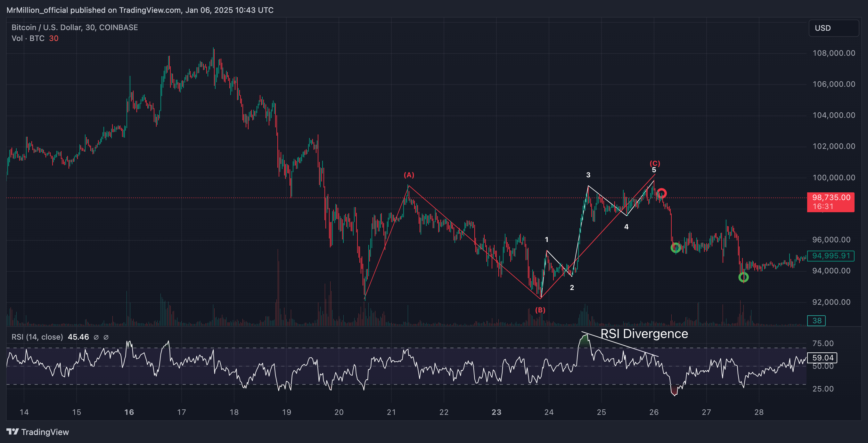Click the red 98,735.00 current price label
Image resolution: width=868 pixels, height=443 pixels.
(x=831, y=197)
